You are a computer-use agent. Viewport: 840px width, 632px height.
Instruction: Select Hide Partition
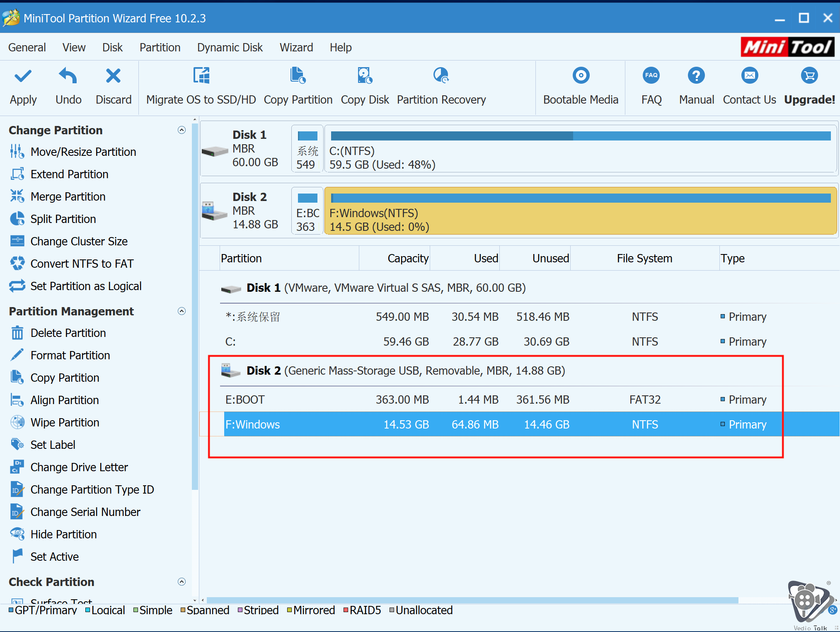pos(53,534)
